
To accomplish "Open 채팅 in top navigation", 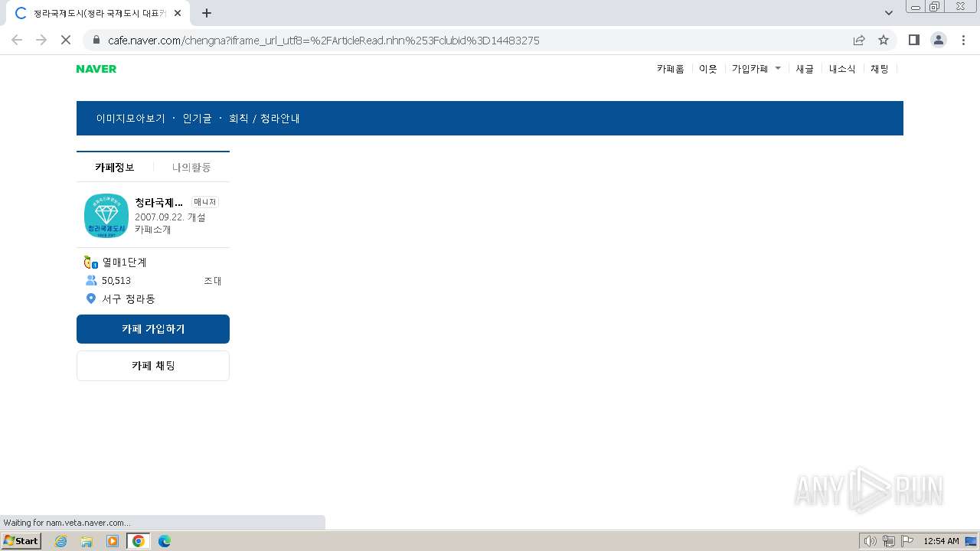I will coord(880,69).
